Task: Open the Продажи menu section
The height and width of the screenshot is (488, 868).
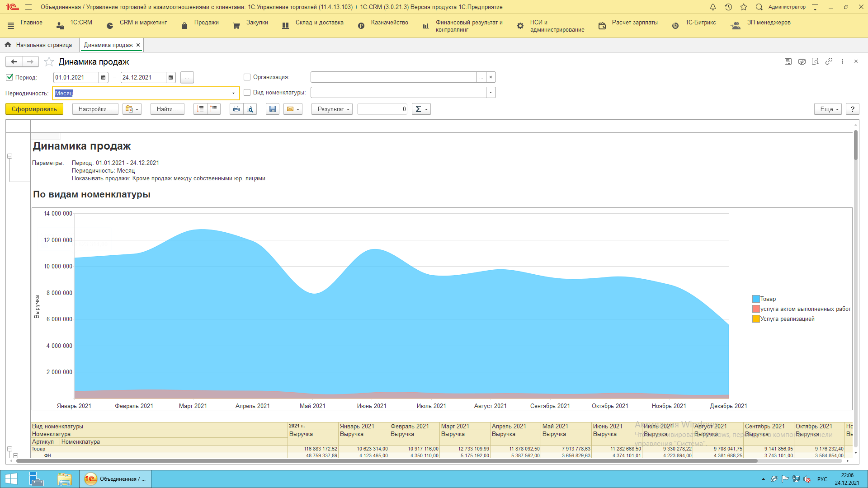Action: [206, 23]
